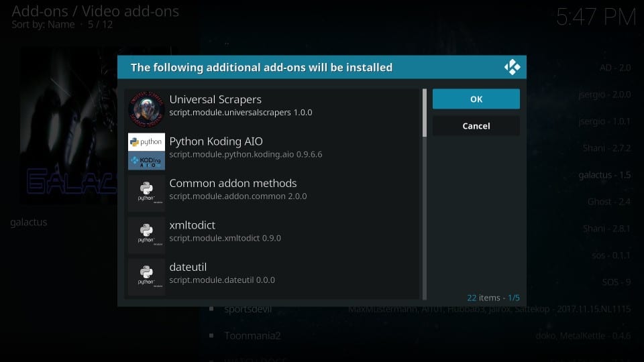Click the dialog title bar text

pos(261,67)
